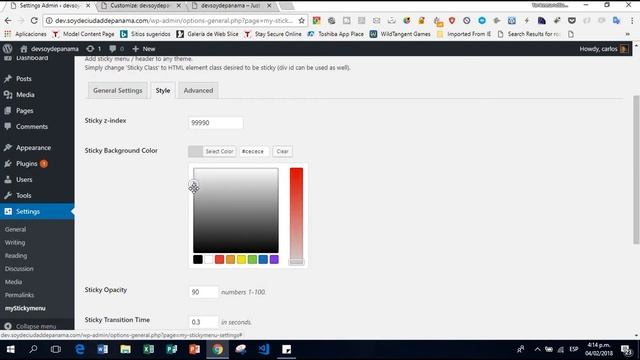Open PowerPoint from the taskbar
This screenshot has width=640, height=360.
195,349
